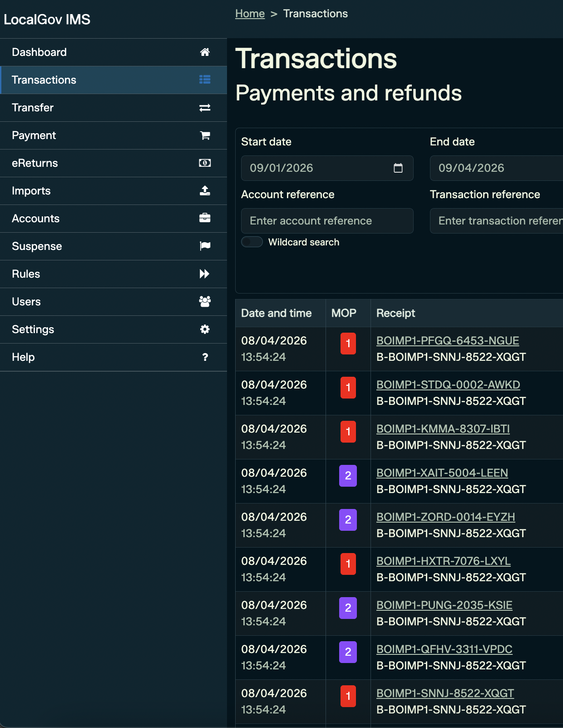Click MOP badge 2 on the ZORD-0014-EYZH row
This screenshot has width=563, height=728.
[348, 520]
